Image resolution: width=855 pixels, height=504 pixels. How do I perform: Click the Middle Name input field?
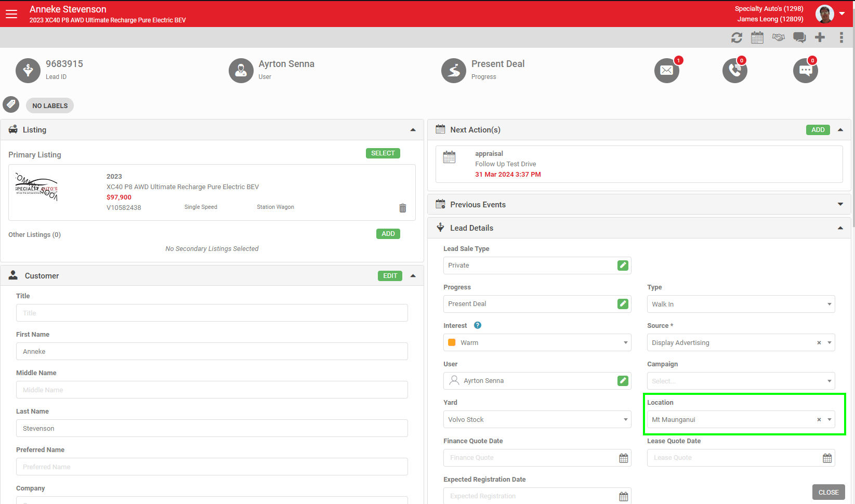click(x=212, y=390)
